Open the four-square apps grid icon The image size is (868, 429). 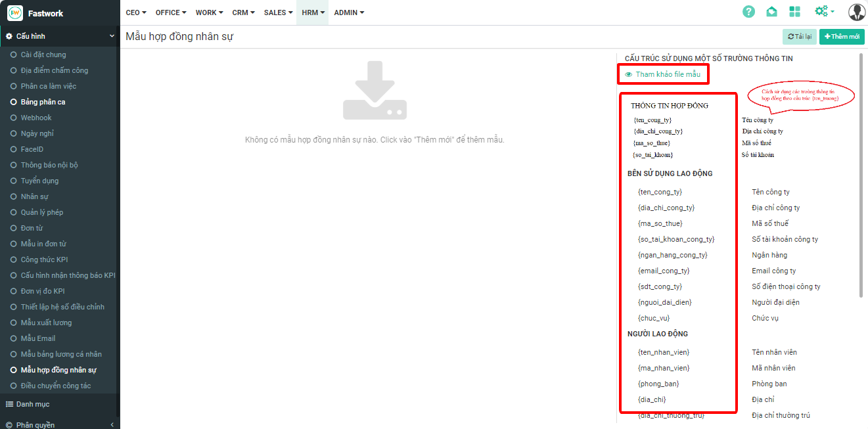click(x=794, y=12)
